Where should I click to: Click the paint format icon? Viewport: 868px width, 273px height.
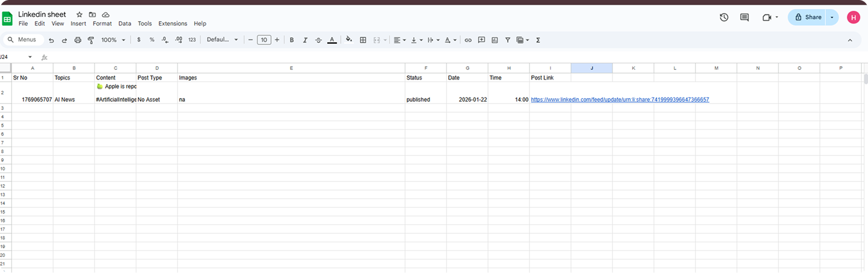[x=91, y=40]
